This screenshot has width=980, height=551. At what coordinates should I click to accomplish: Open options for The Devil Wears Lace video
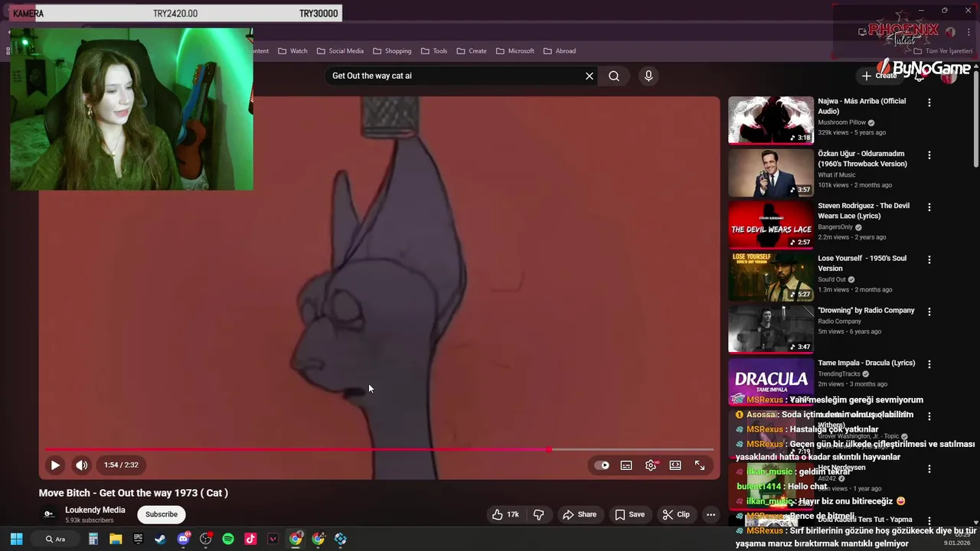pyautogui.click(x=929, y=207)
